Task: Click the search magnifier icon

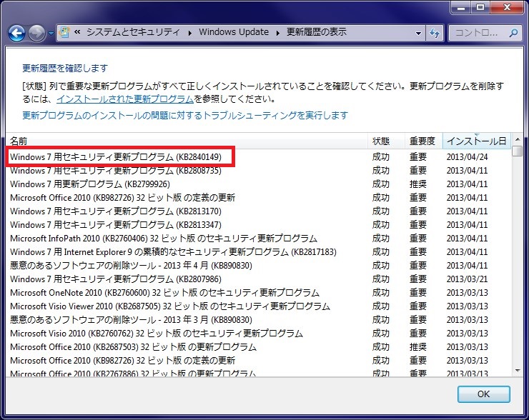Action: (513, 33)
